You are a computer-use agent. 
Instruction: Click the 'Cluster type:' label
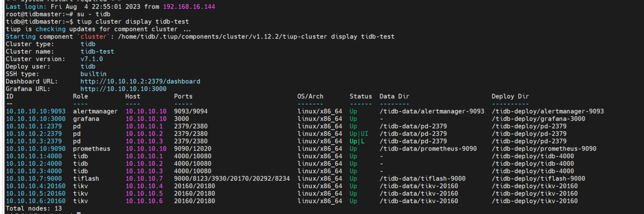(30, 44)
